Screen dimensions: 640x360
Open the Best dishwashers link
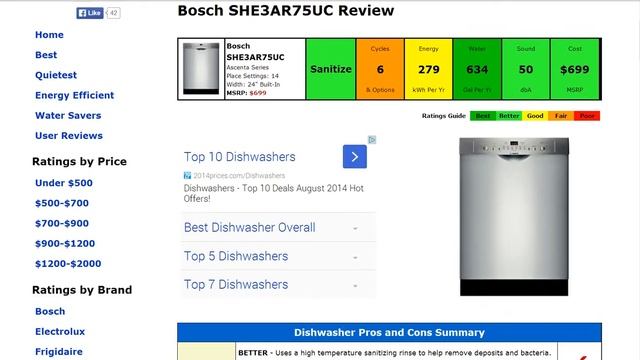[46, 55]
